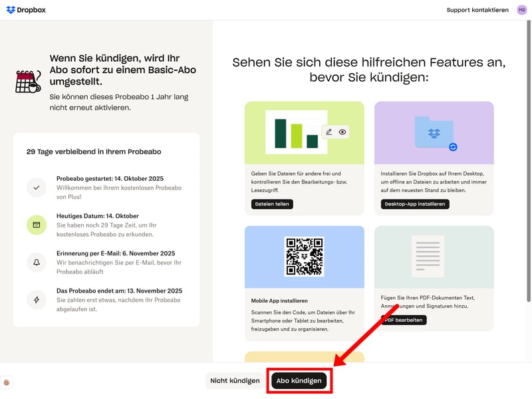Click the bell icon for Erinnerung per E-Mail
This screenshot has width=532, height=399.
point(36,263)
